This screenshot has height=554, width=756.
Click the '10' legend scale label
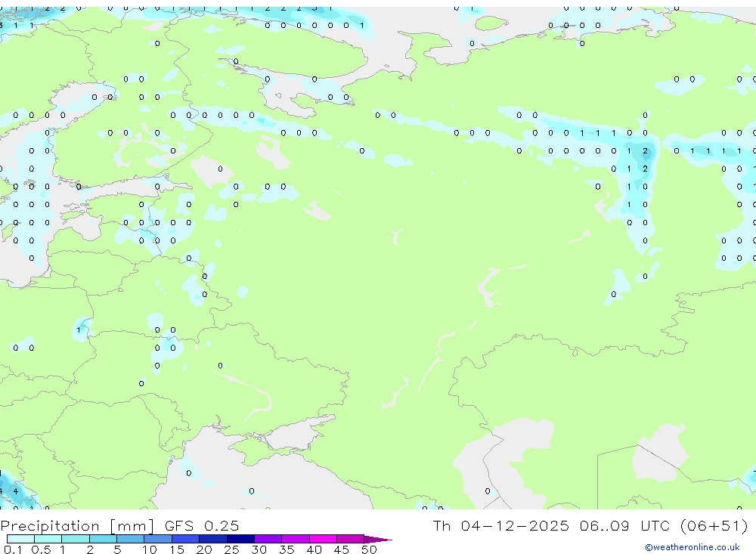(149, 549)
